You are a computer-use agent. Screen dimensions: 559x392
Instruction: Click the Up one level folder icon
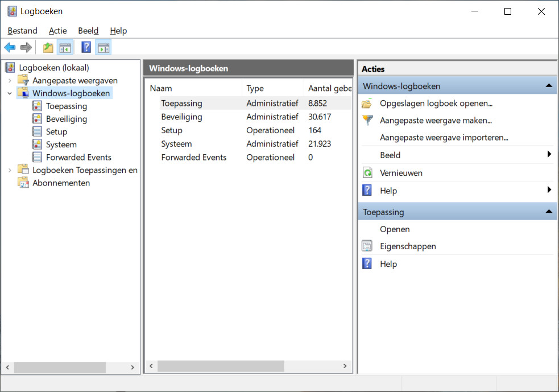48,48
